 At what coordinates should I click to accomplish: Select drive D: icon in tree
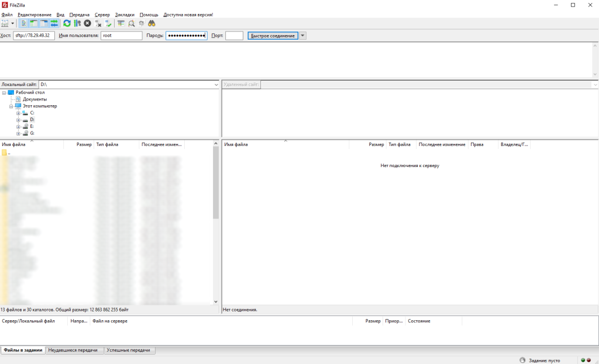point(25,120)
